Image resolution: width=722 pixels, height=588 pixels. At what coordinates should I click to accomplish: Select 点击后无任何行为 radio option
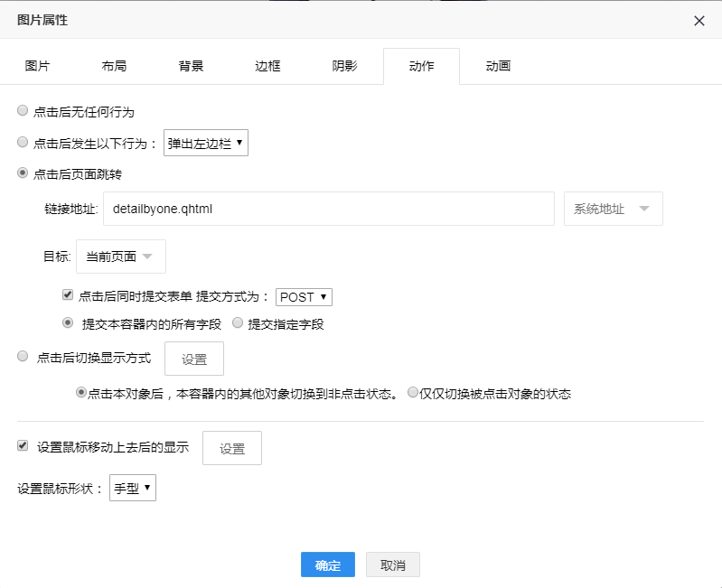pyautogui.click(x=23, y=111)
